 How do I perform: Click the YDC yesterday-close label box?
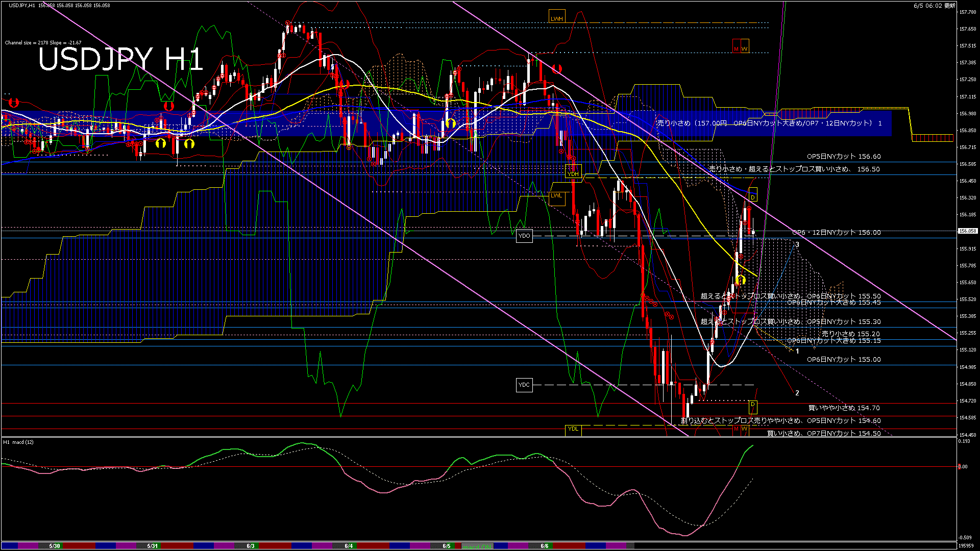[524, 385]
